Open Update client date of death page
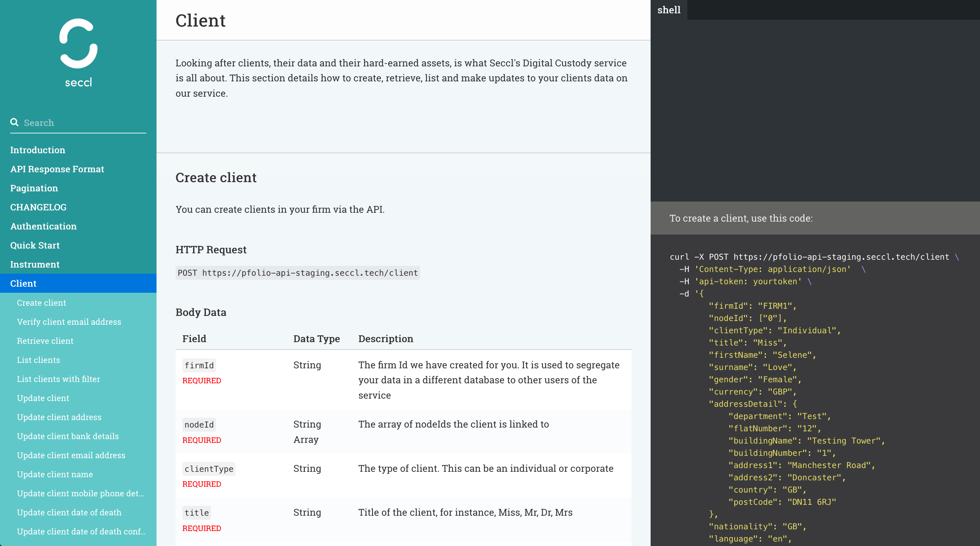 69,512
